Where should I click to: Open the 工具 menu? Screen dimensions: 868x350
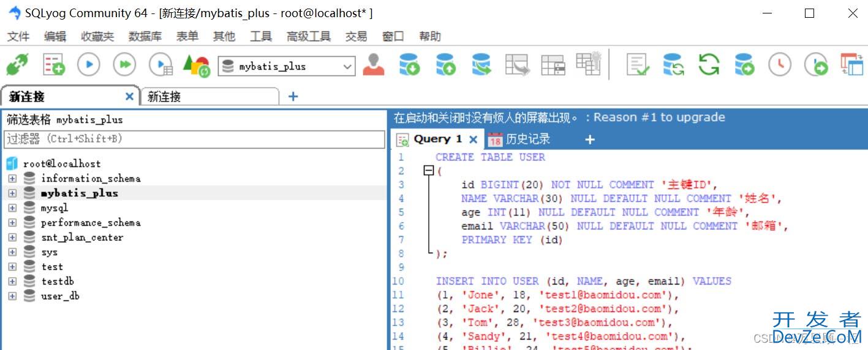click(261, 37)
